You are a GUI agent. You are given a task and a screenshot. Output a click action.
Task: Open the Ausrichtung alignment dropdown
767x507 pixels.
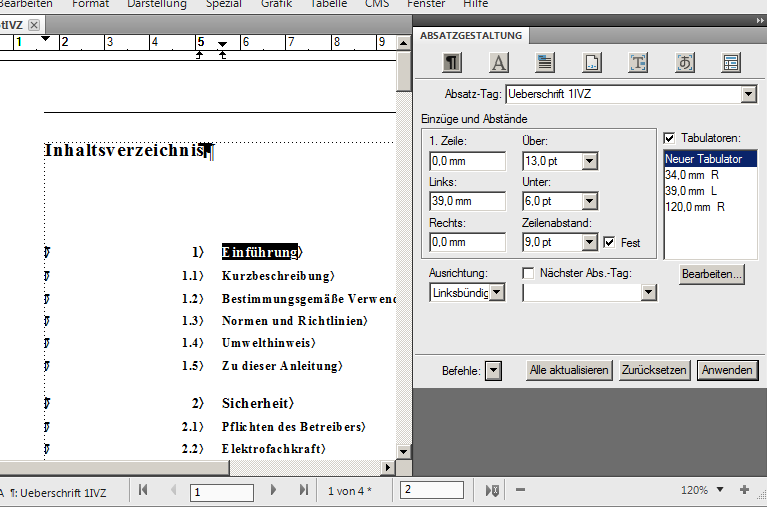497,292
